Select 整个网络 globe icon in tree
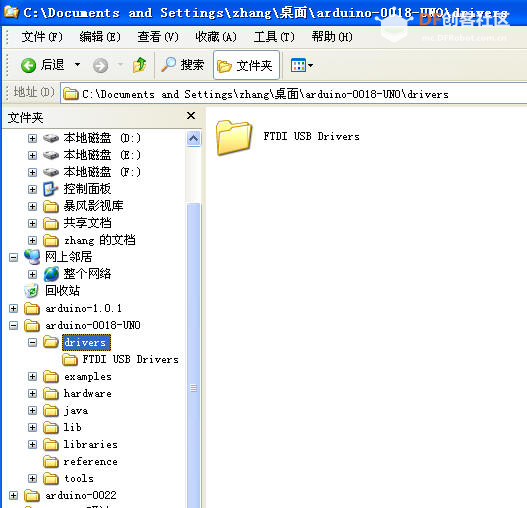The width and height of the screenshot is (527, 508). pyautogui.click(x=51, y=274)
